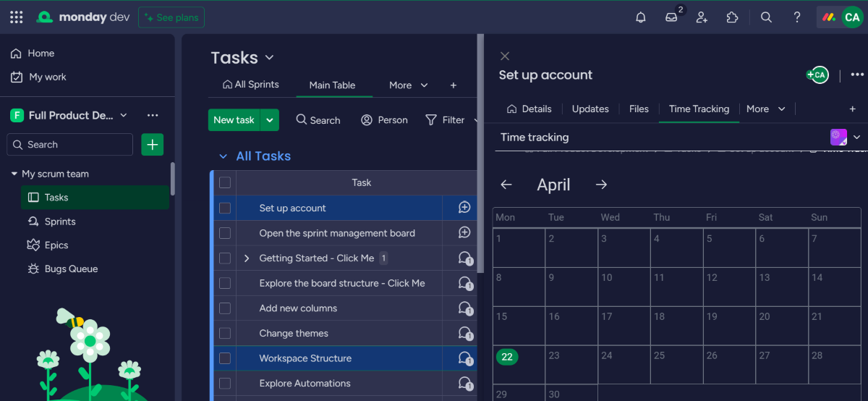
Task: Open the Tasks board title dropdown
Action: pos(270,58)
